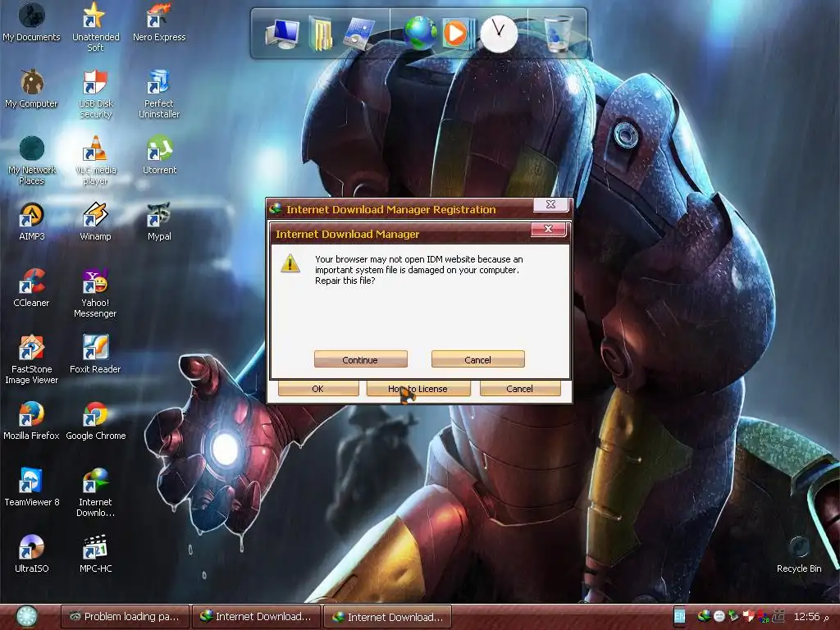Open Recycle Bin desktop icon
This screenshot has width=840, height=630.
click(799, 554)
